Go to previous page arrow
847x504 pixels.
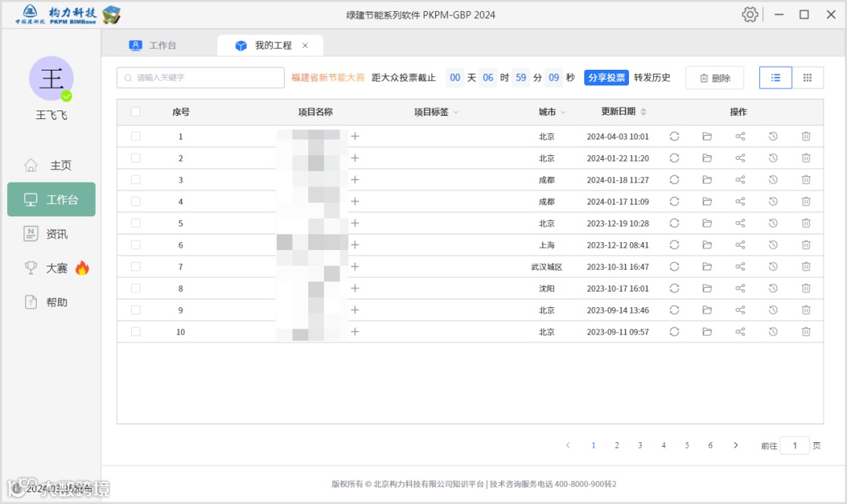pos(568,445)
